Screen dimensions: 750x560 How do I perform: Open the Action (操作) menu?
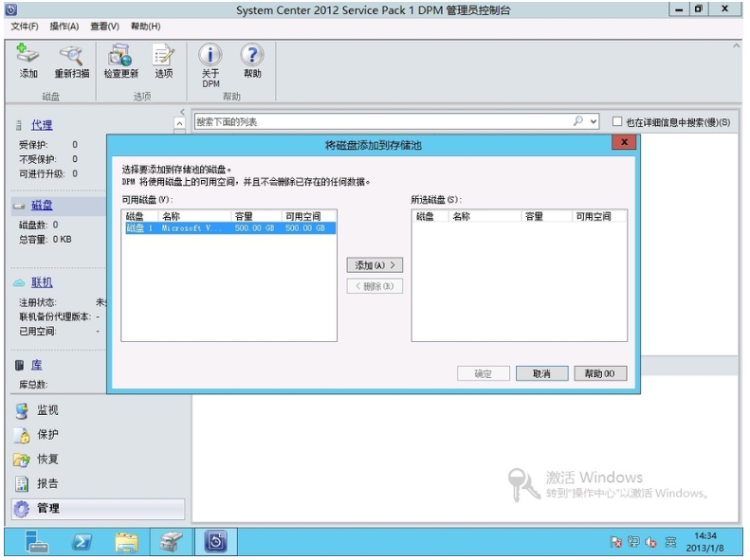[x=64, y=27]
